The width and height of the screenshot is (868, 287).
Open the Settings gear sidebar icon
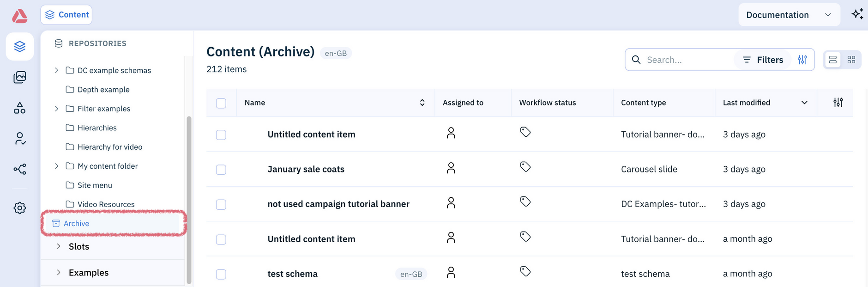[20, 208]
